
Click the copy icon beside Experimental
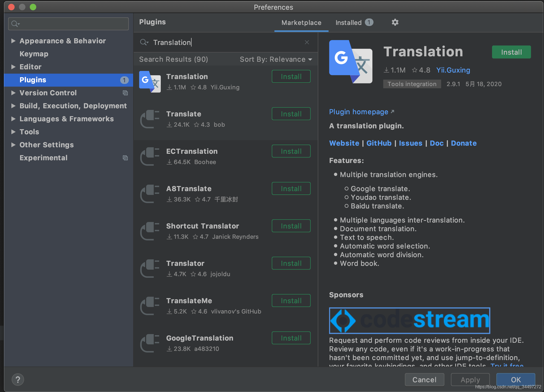(125, 158)
